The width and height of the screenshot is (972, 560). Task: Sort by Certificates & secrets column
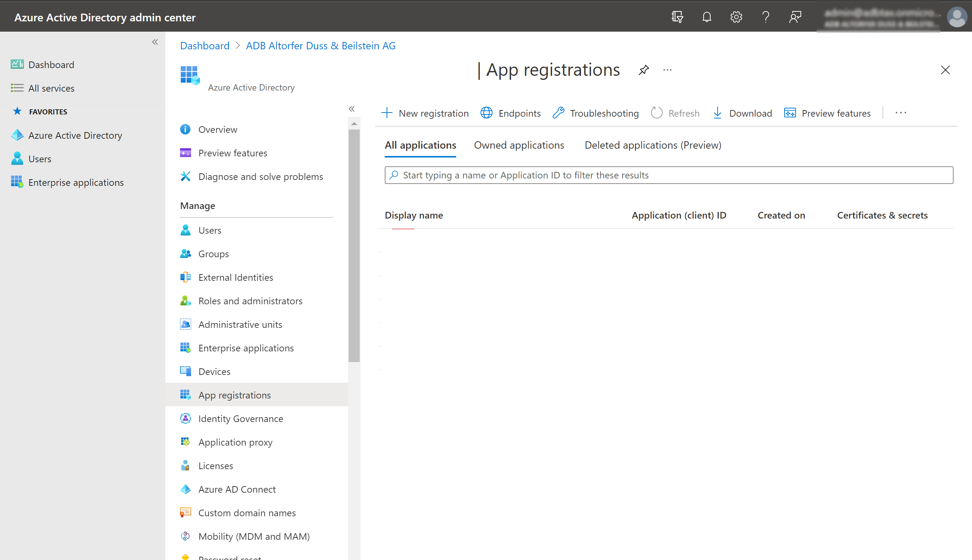coord(882,215)
